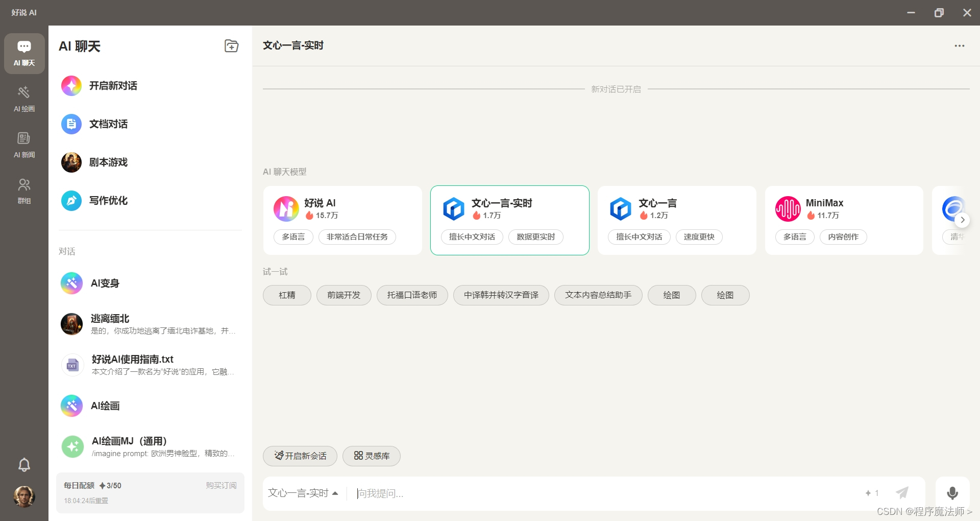Screen dimensions: 980x521
Task: Go to the 群组 sidebar tab
Action: tap(24, 191)
